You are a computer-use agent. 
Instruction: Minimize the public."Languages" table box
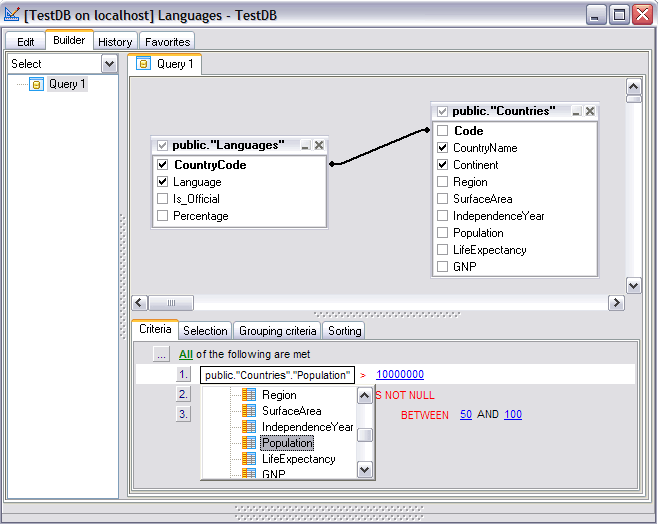pyautogui.click(x=305, y=146)
